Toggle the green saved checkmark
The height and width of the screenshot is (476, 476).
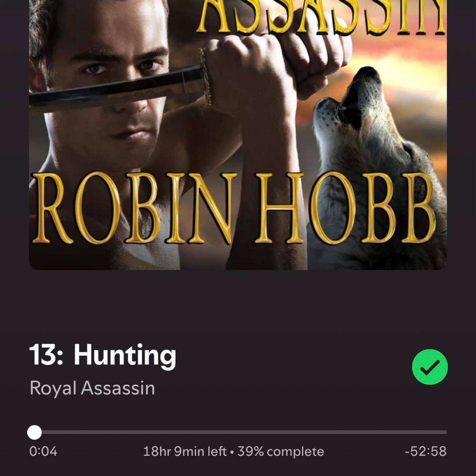tap(430, 367)
